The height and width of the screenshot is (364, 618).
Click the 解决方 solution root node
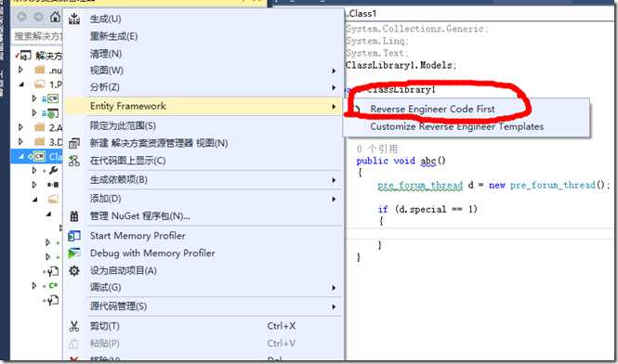click(x=48, y=56)
